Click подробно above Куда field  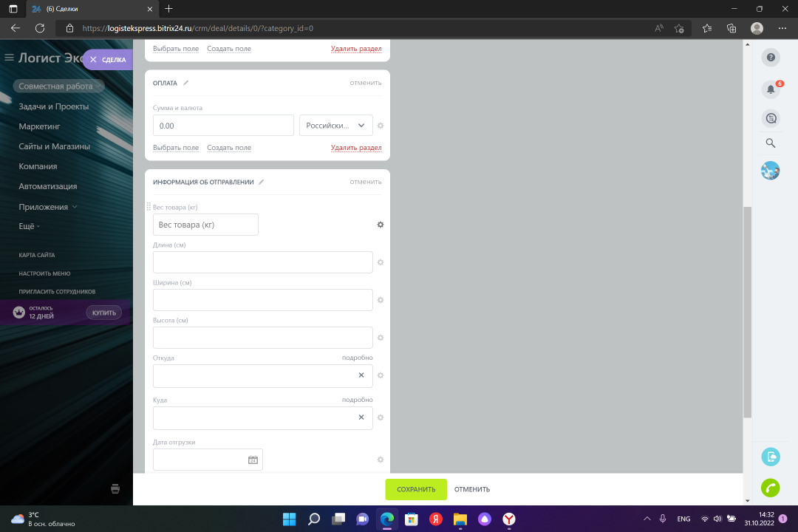(x=358, y=400)
